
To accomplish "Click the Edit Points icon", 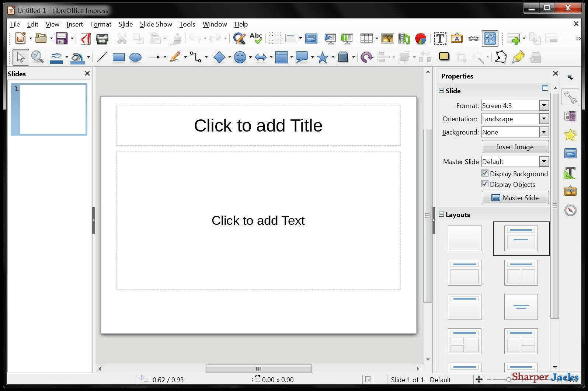I will [x=500, y=57].
